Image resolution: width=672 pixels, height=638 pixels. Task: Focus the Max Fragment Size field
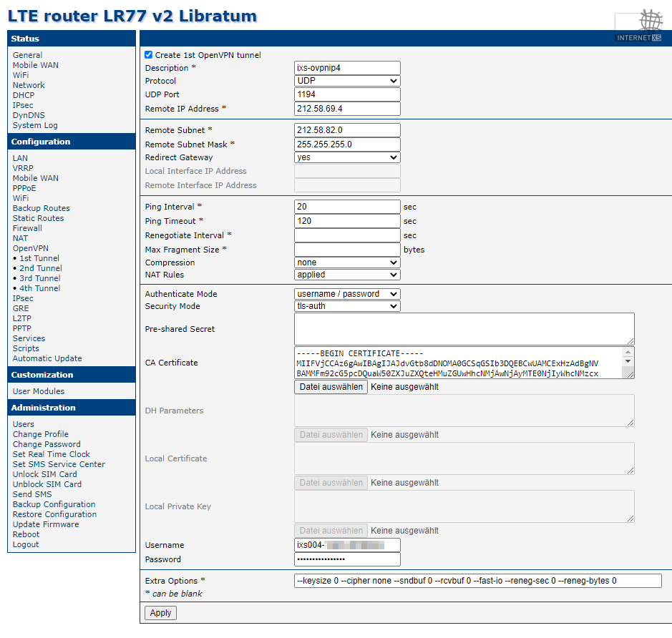347,250
